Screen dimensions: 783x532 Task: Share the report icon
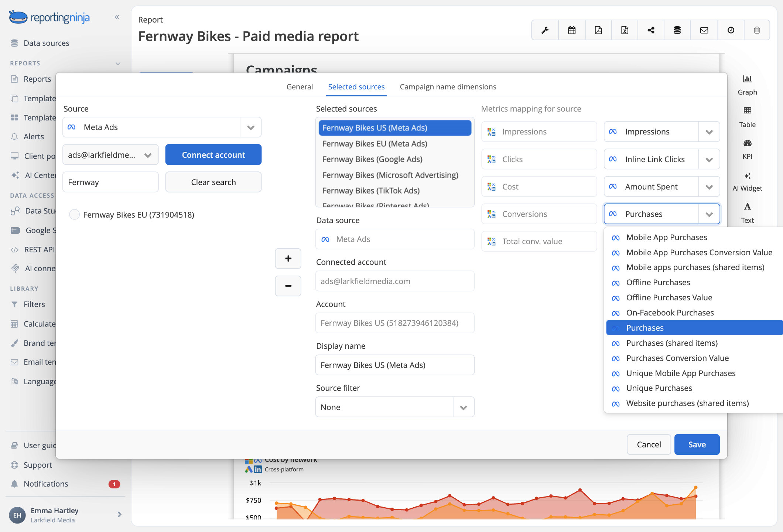(651, 30)
